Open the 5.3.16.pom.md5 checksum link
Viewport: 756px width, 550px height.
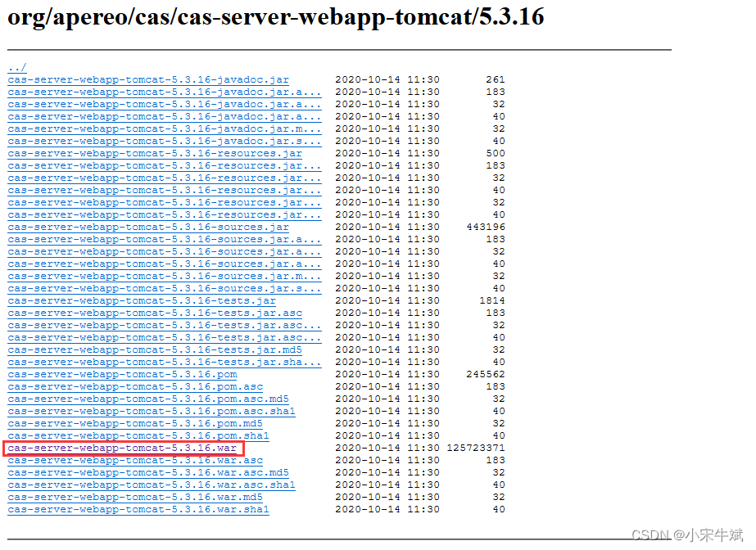tap(135, 423)
